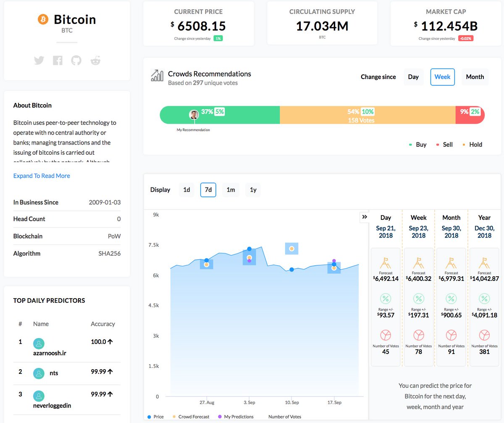This screenshot has width=504, height=423.
Task: Click the Week column votes pie icon
Action: [418, 335]
